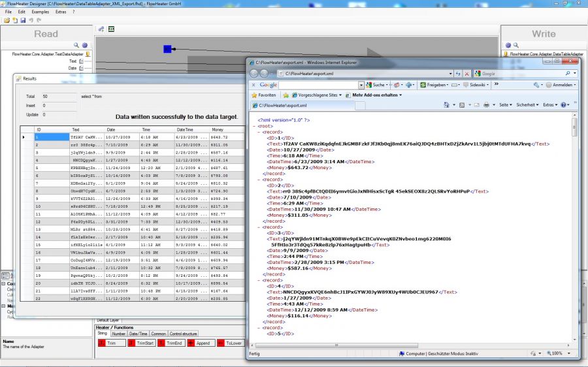
Task: Open the Examples menu in FlowHeater
Action: point(40,12)
